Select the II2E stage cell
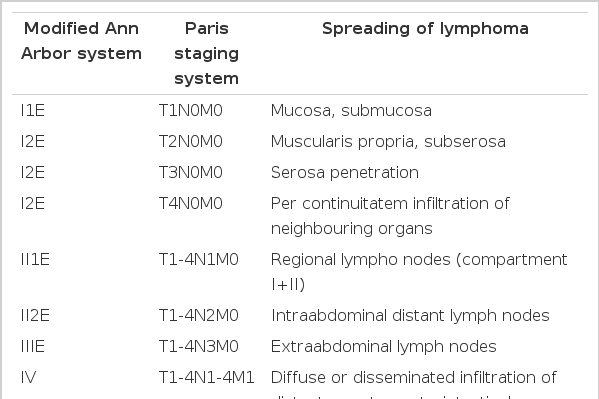The width and height of the screenshot is (599, 399). click(x=35, y=316)
